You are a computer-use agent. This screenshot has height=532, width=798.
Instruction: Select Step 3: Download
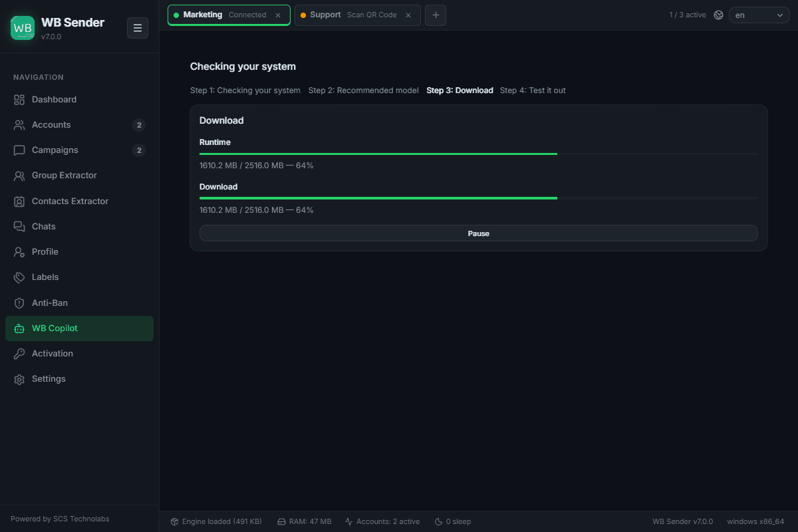(460, 90)
